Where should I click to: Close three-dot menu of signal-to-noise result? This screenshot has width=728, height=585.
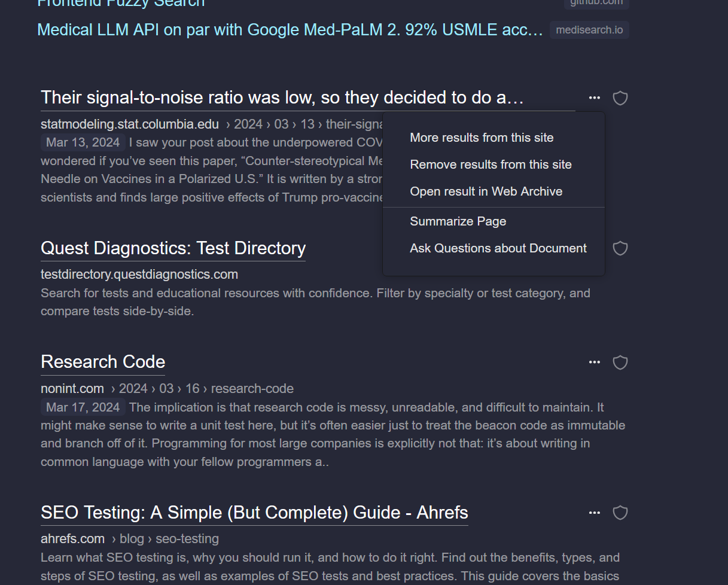(594, 98)
